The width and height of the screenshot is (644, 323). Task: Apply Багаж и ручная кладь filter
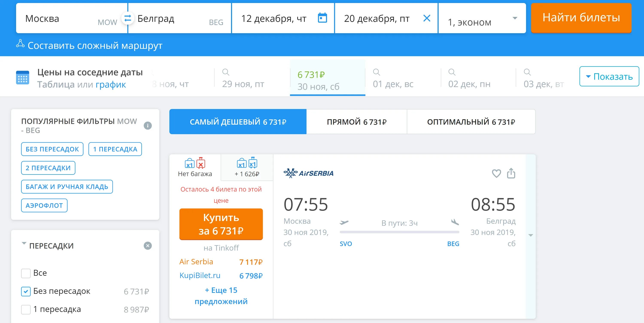(x=67, y=187)
